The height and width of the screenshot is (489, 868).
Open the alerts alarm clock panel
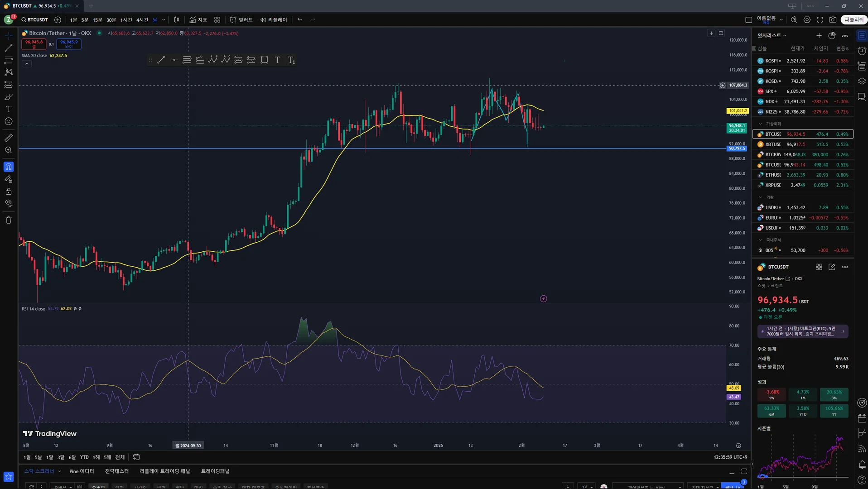coord(862,51)
